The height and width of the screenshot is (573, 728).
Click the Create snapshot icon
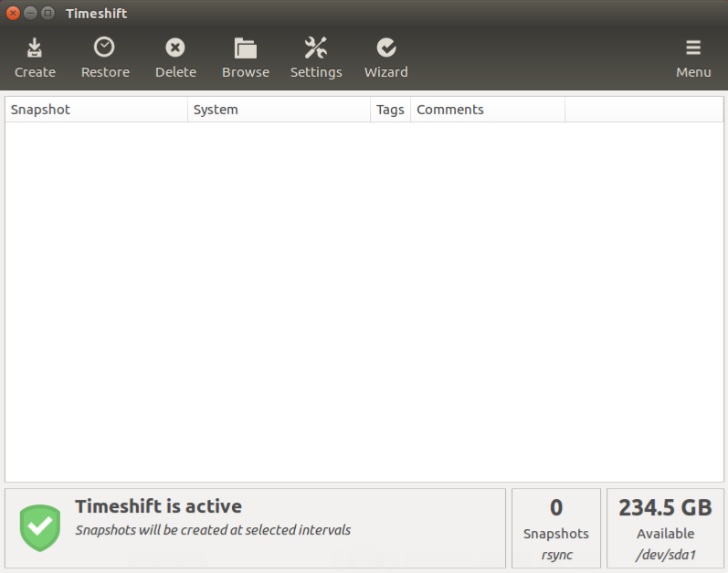[35, 48]
